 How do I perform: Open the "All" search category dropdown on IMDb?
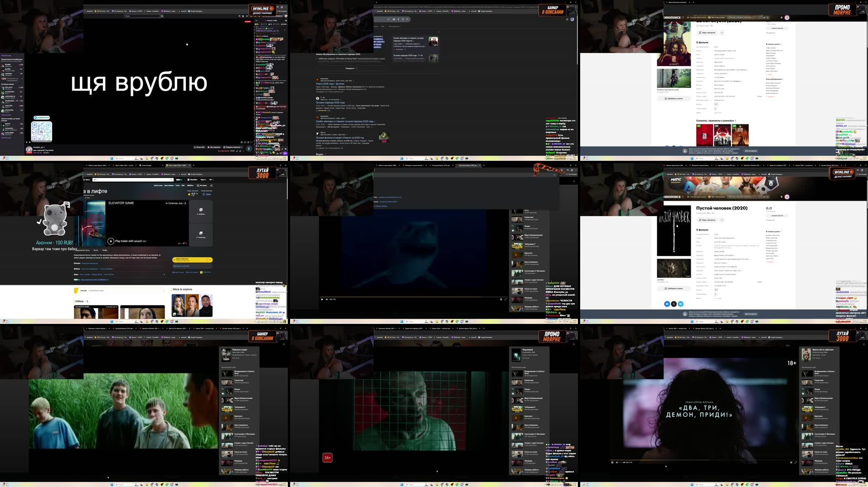96,180
